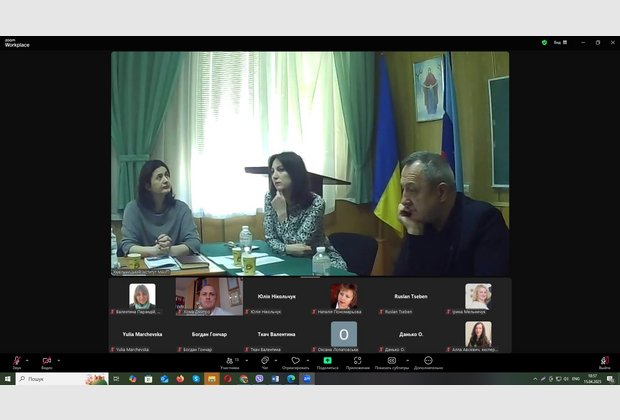The height and width of the screenshot is (420, 620).
Task: Unmute the microphone in the Zoom toolbar
Action: [16, 361]
